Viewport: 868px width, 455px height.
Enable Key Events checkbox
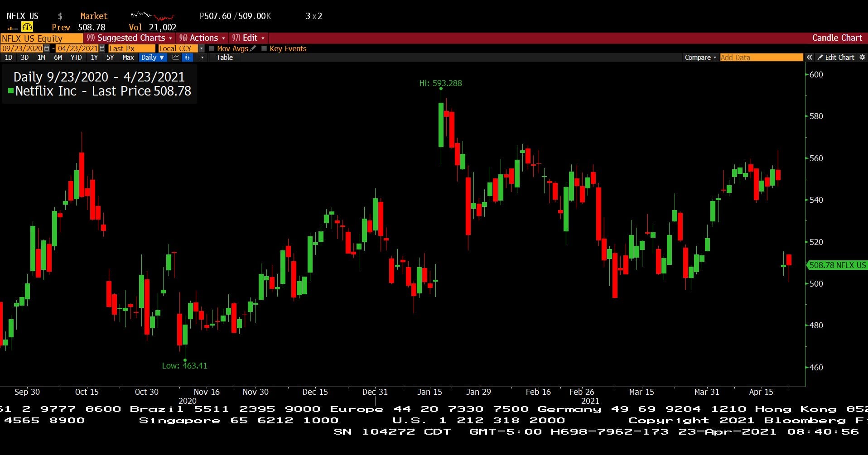pyautogui.click(x=264, y=48)
